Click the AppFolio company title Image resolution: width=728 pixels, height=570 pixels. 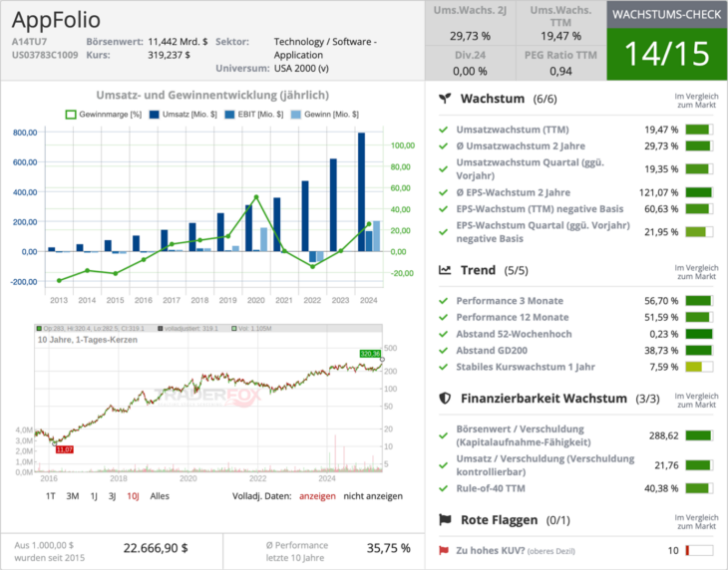point(56,20)
